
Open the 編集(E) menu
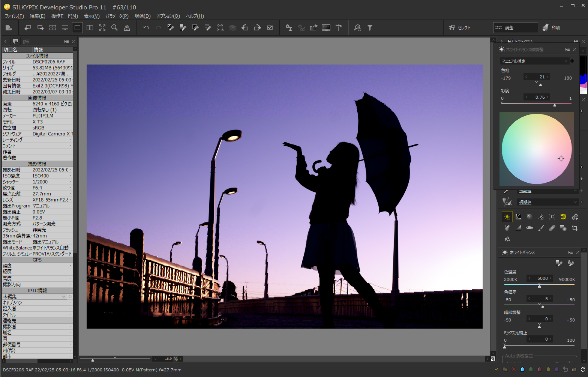click(37, 16)
